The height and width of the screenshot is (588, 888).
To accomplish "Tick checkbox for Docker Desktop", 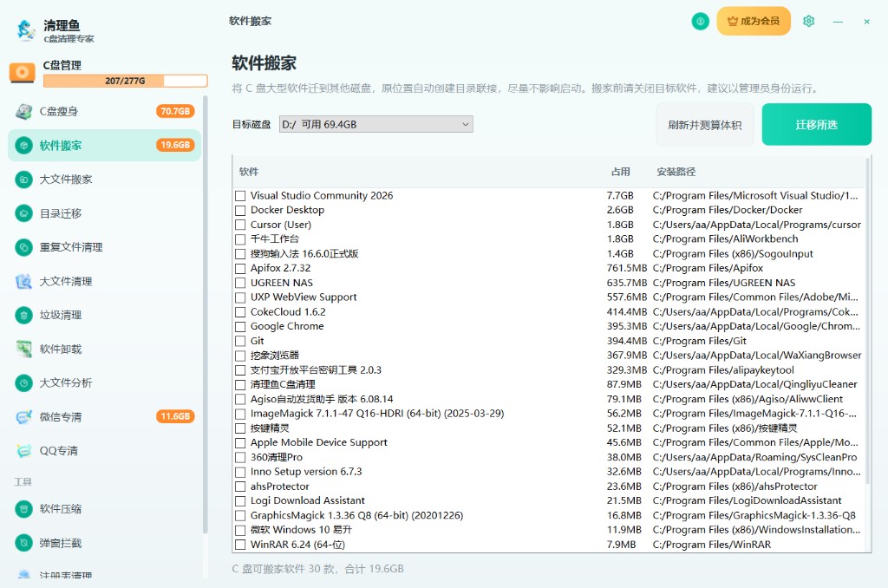I will point(240,210).
